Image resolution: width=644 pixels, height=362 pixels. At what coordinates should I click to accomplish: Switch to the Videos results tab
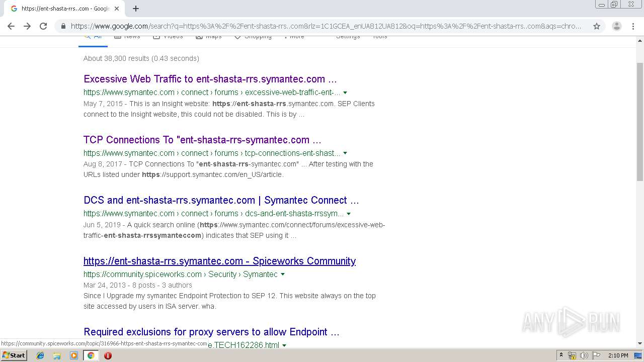168,37
